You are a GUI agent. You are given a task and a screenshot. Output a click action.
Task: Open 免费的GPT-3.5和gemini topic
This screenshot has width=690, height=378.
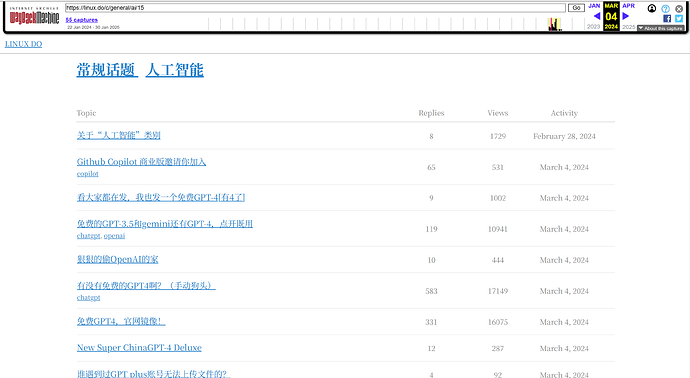click(165, 224)
